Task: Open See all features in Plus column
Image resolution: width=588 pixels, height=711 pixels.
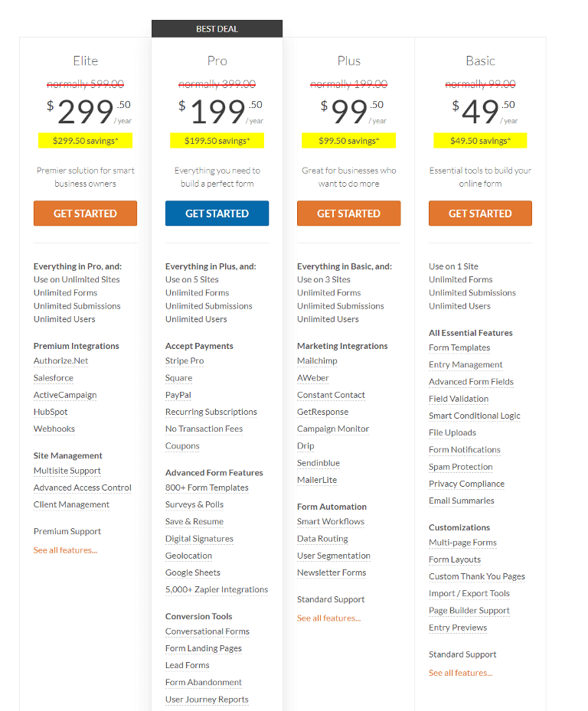Action: (329, 618)
